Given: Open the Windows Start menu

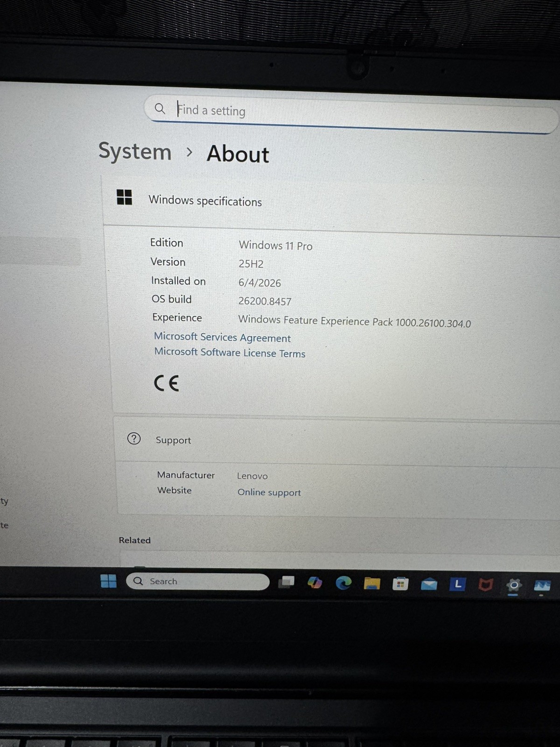Looking at the screenshot, I should coord(108,581).
